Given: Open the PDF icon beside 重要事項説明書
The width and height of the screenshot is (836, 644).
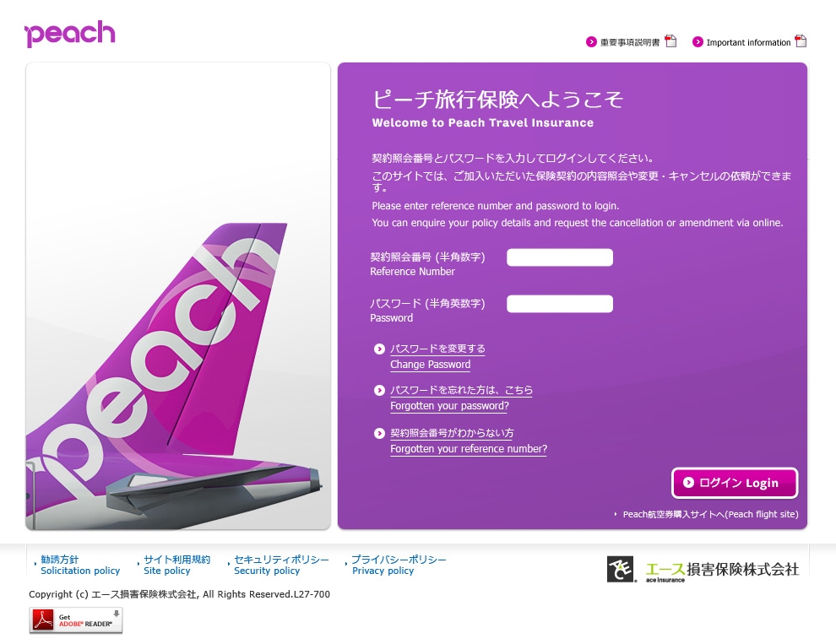Looking at the screenshot, I should [x=670, y=41].
